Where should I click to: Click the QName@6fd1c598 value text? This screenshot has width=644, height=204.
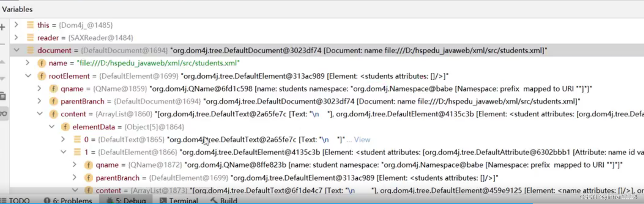click(x=370, y=89)
